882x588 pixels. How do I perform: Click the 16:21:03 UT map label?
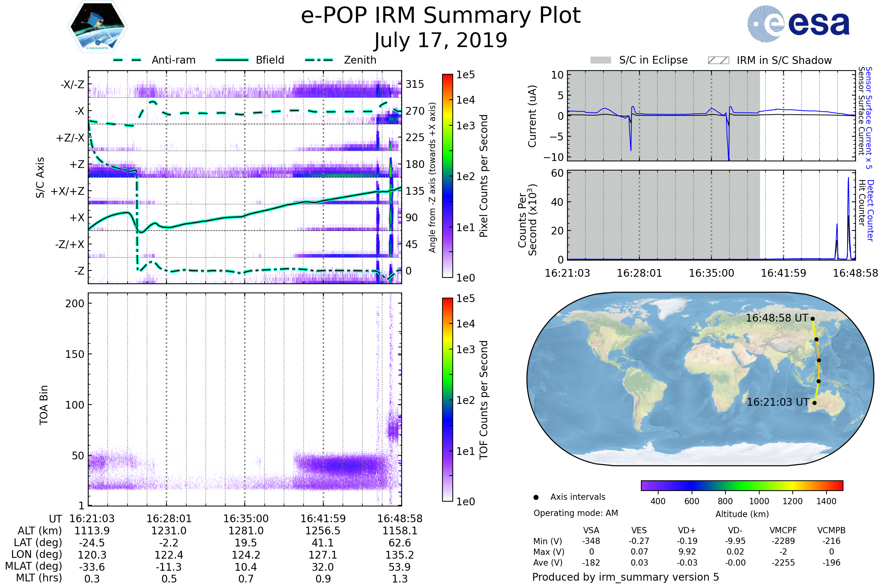778,402
